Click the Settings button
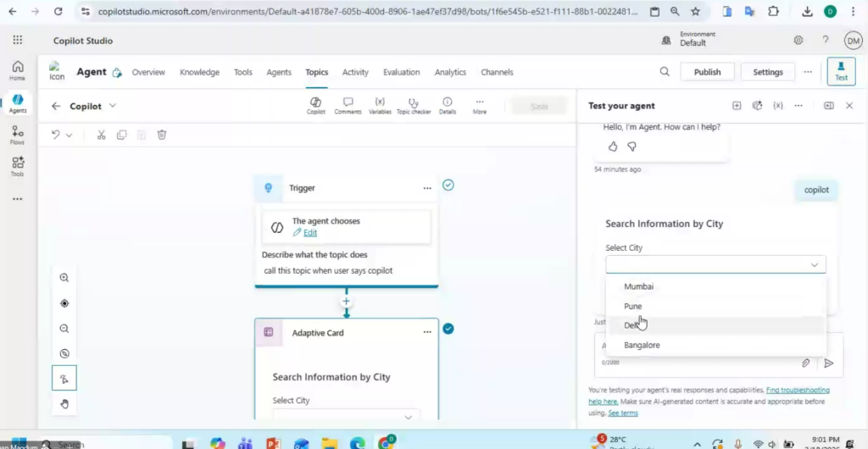The width and height of the screenshot is (868, 449). point(767,72)
